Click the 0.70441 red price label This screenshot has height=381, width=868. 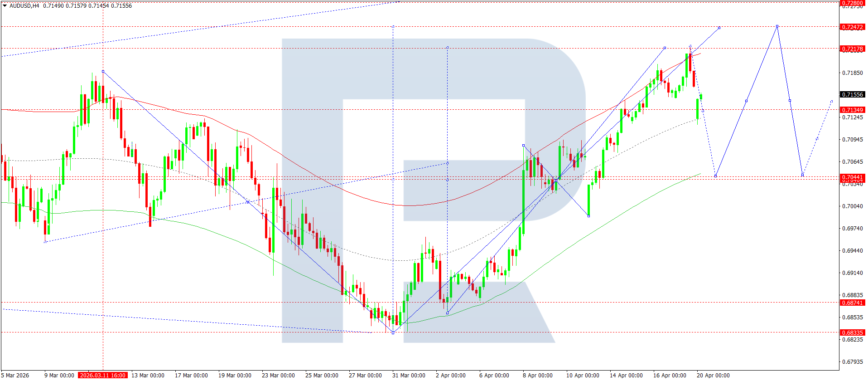852,177
